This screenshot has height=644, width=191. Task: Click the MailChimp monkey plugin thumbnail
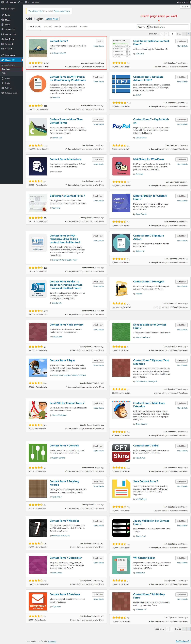pyautogui.click(x=121, y=410)
